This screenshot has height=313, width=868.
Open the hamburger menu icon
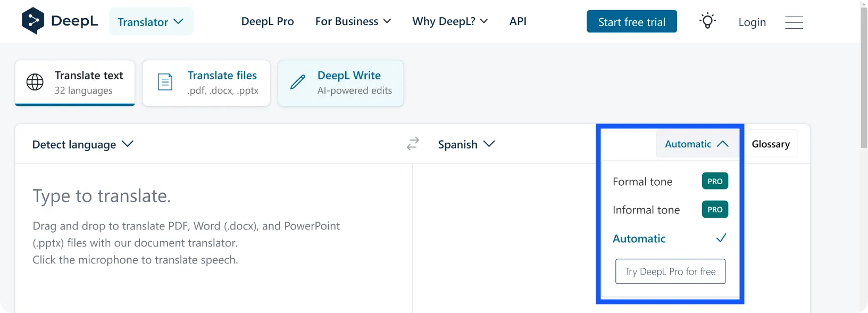[x=794, y=22]
